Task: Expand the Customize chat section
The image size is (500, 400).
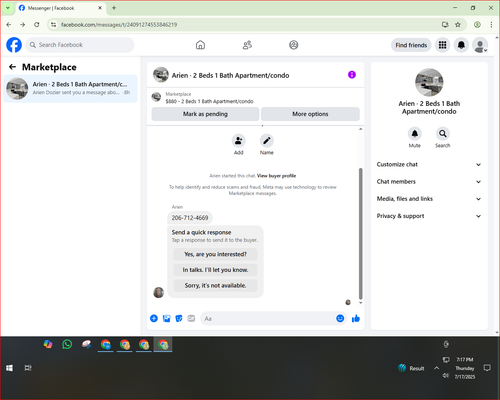Action: pyautogui.click(x=429, y=164)
